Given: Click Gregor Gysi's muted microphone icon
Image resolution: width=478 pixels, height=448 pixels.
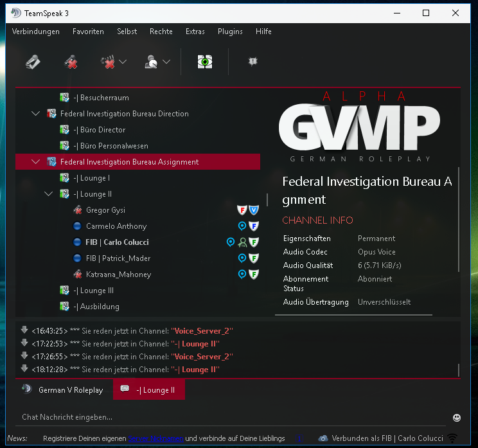Looking at the screenshot, I should pyautogui.click(x=78, y=210).
